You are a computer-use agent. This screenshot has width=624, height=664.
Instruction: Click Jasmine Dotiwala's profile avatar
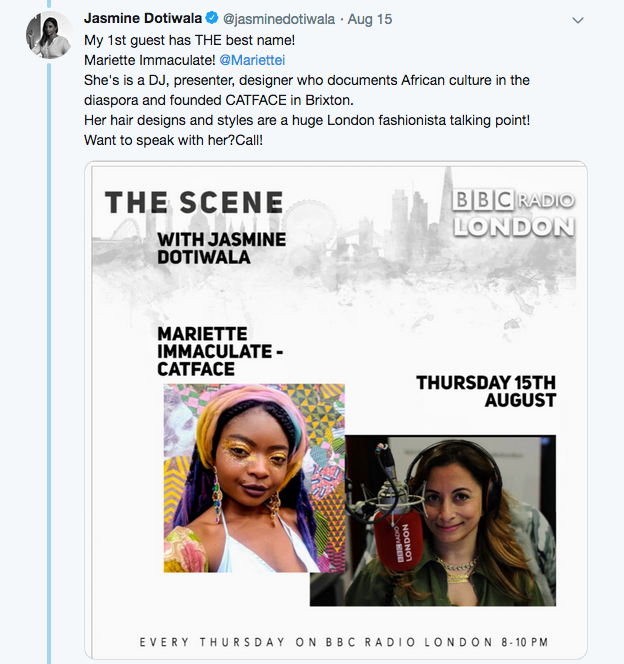tap(48, 35)
